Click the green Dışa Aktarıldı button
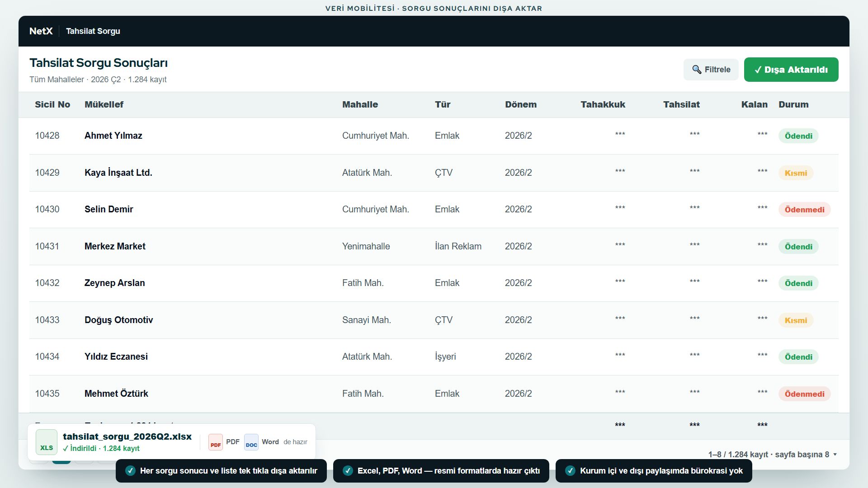 point(791,70)
